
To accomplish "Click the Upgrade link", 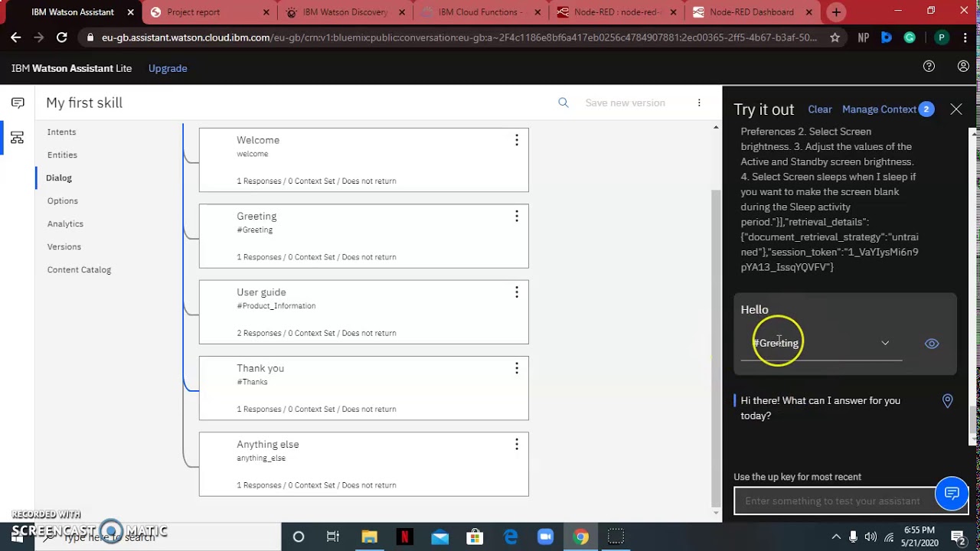I will click(x=168, y=68).
